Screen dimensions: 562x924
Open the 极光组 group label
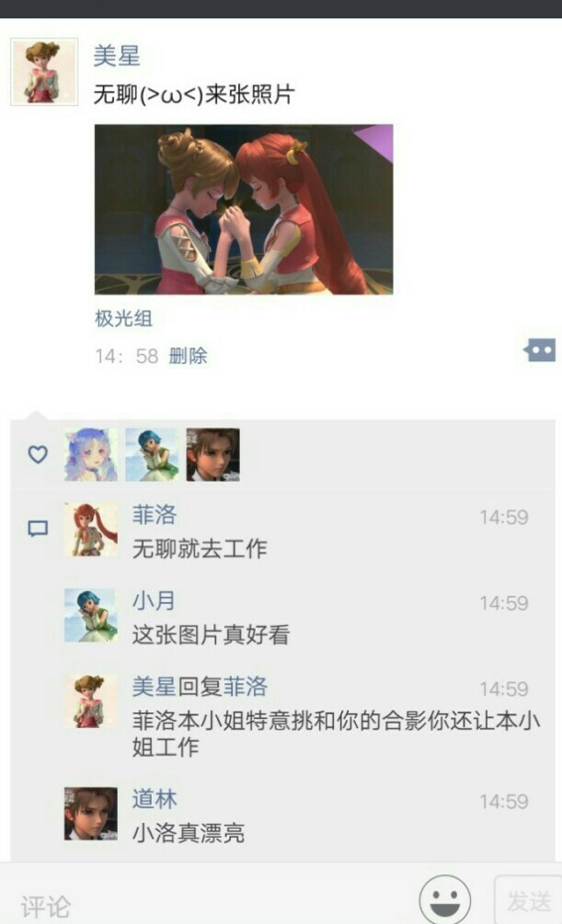[x=123, y=319]
